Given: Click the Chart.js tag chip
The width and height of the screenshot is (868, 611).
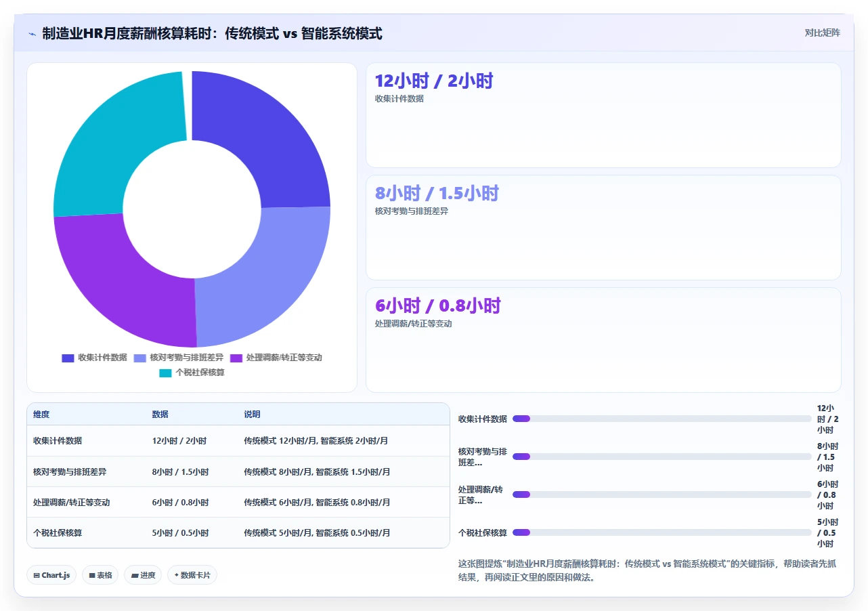Looking at the screenshot, I should pyautogui.click(x=51, y=575).
